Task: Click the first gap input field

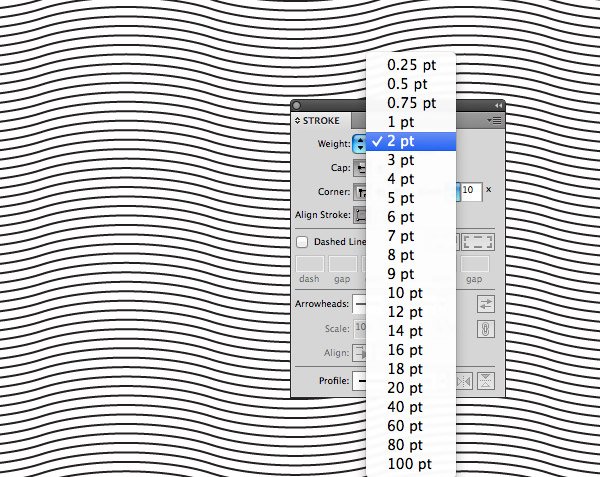Action: (x=342, y=264)
